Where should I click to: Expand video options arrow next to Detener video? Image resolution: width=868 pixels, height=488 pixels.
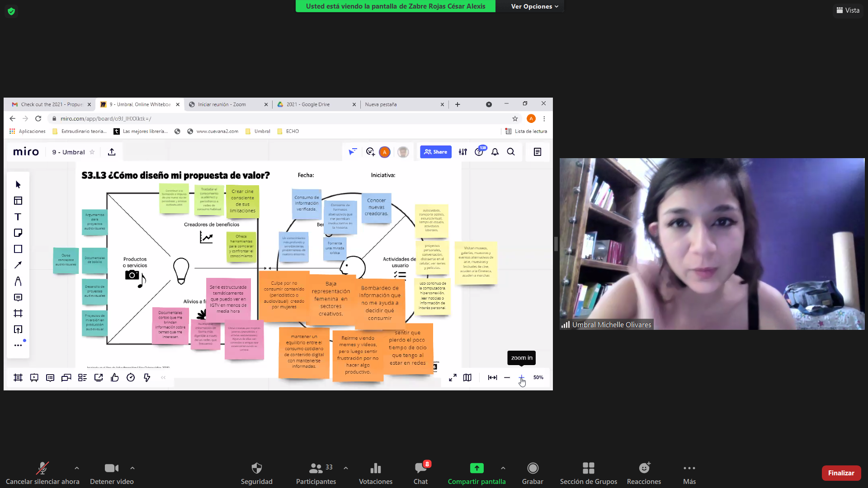pyautogui.click(x=132, y=468)
